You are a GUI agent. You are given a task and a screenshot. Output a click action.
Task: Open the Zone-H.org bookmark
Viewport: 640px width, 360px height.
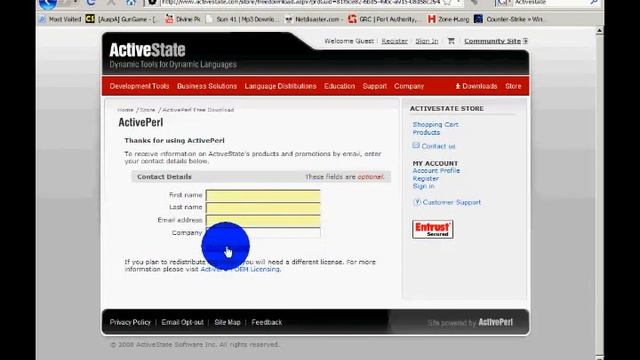448,19
